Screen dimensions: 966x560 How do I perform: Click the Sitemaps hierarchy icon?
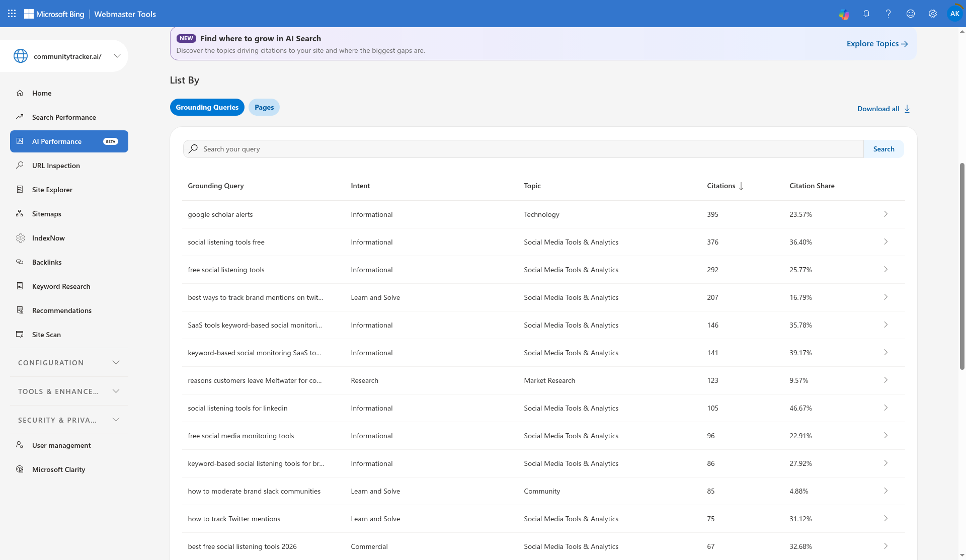coord(20,213)
